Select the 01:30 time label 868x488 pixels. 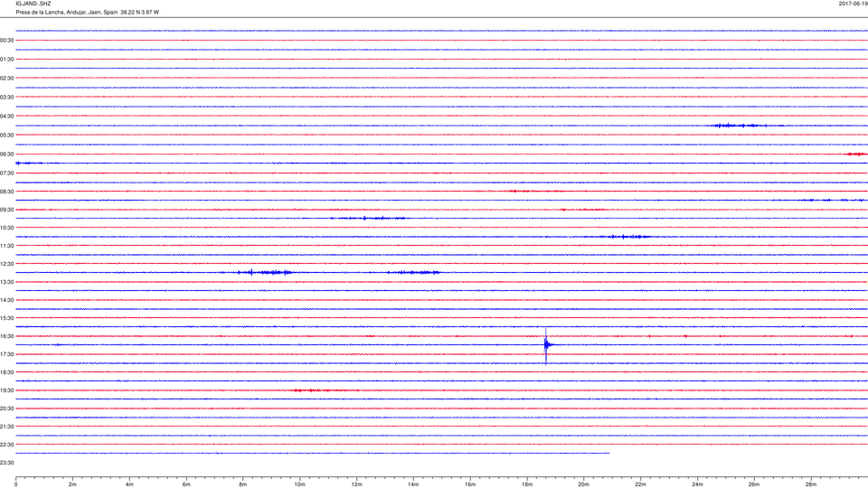pos(7,60)
